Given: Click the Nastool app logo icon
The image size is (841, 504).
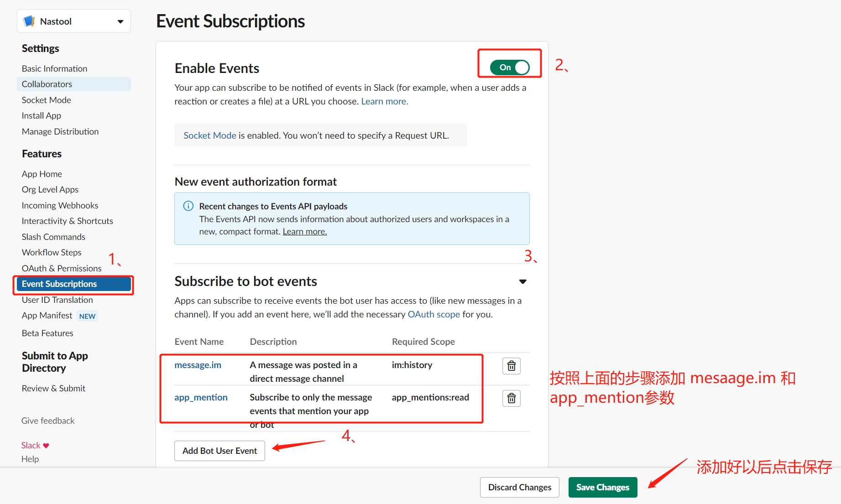Looking at the screenshot, I should pos(29,21).
